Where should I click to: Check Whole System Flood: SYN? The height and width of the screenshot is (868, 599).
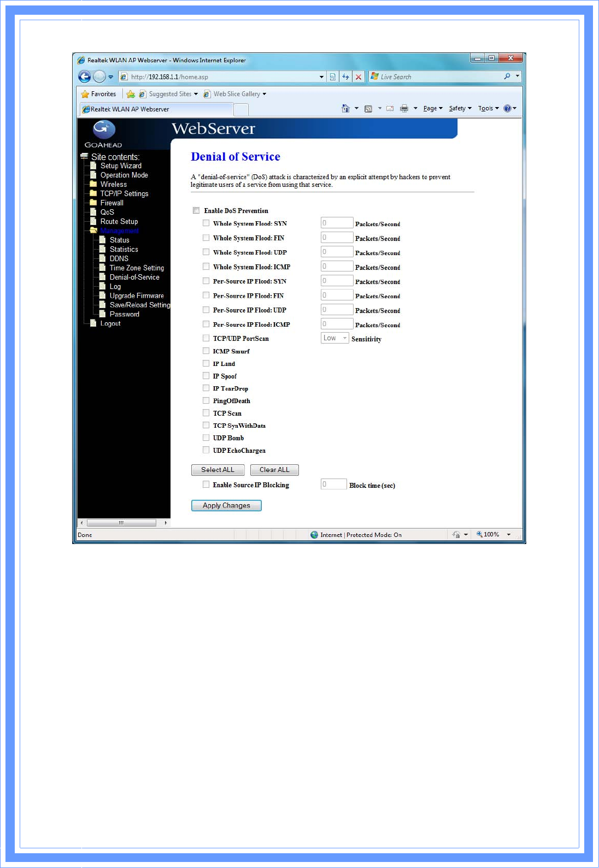click(206, 223)
